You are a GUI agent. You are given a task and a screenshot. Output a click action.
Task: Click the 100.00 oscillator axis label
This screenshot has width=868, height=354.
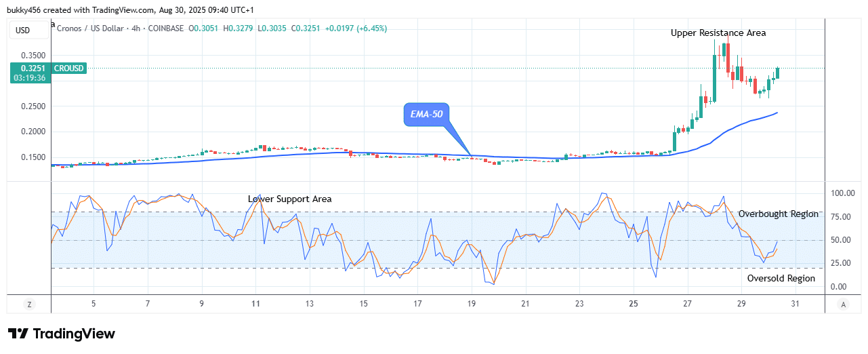pos(842,193)
